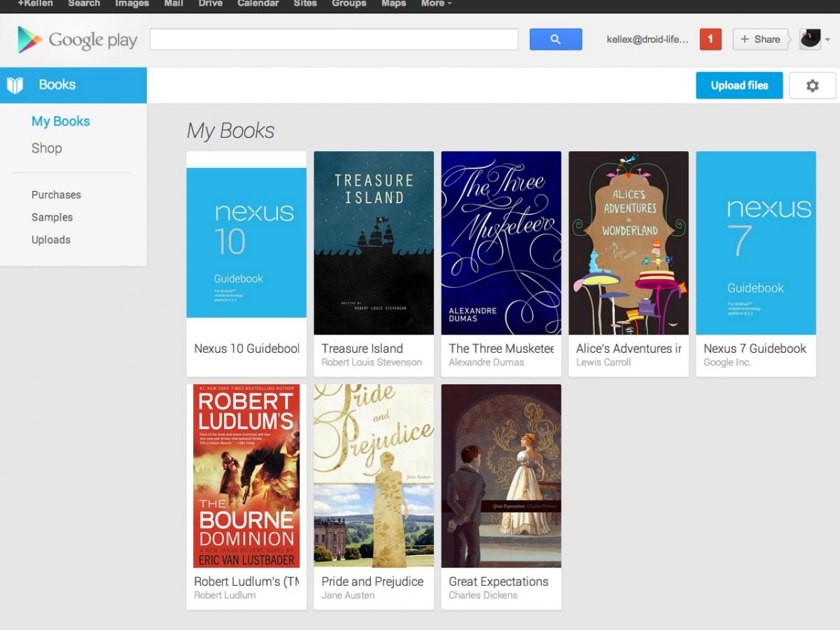This screenshot has width=840, height=630.
Task: Click the account profile avatar
Action: click(810, 39)
